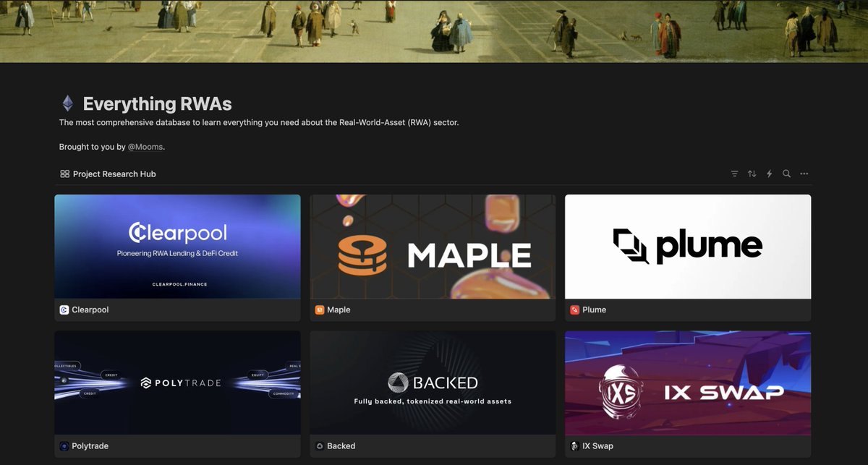Click the Backed page icon
The width and height of the screenshot is (868, 465).
(x=320, y=446)
